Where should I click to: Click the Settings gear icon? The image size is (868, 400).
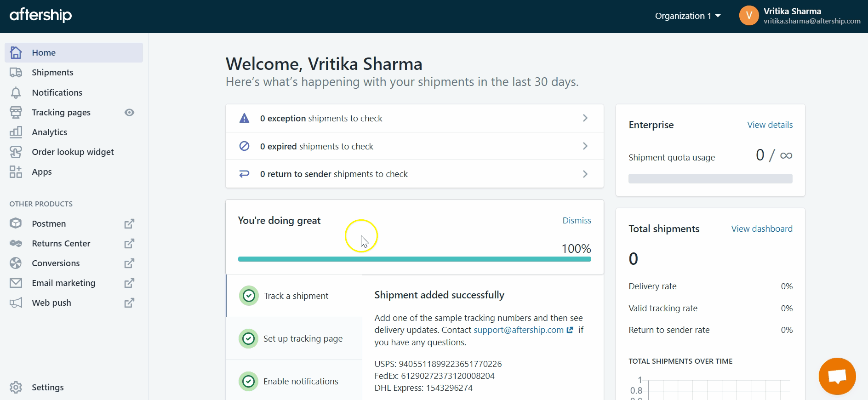tap(16, 387)
